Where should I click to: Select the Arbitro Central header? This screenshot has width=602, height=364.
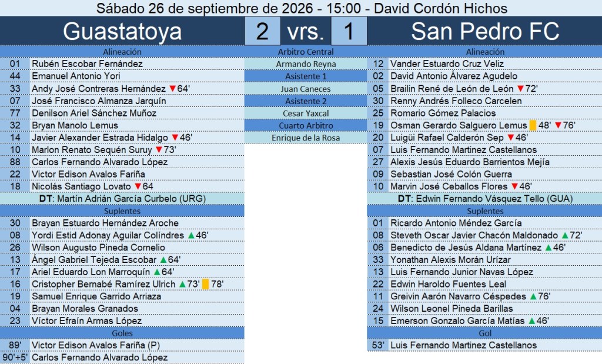(x=306, y=51)
